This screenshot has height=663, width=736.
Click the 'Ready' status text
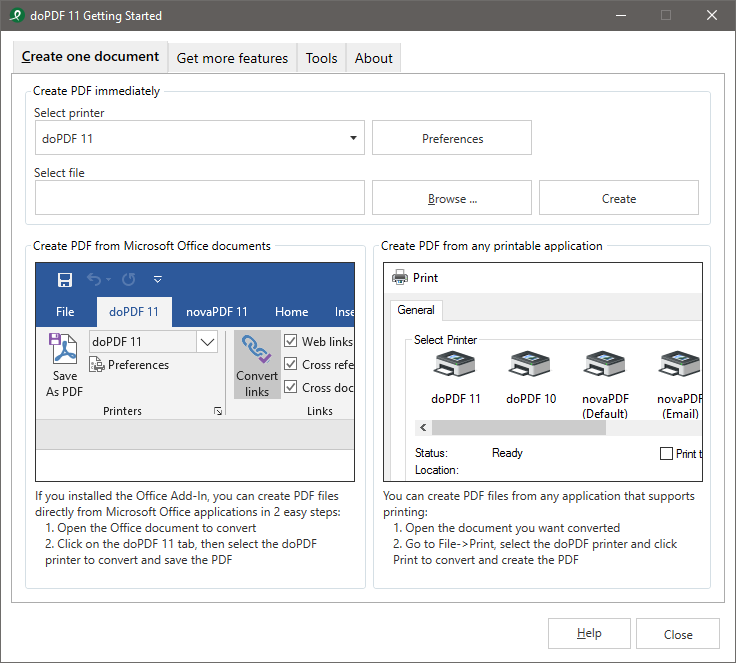[x=507, y=453]
